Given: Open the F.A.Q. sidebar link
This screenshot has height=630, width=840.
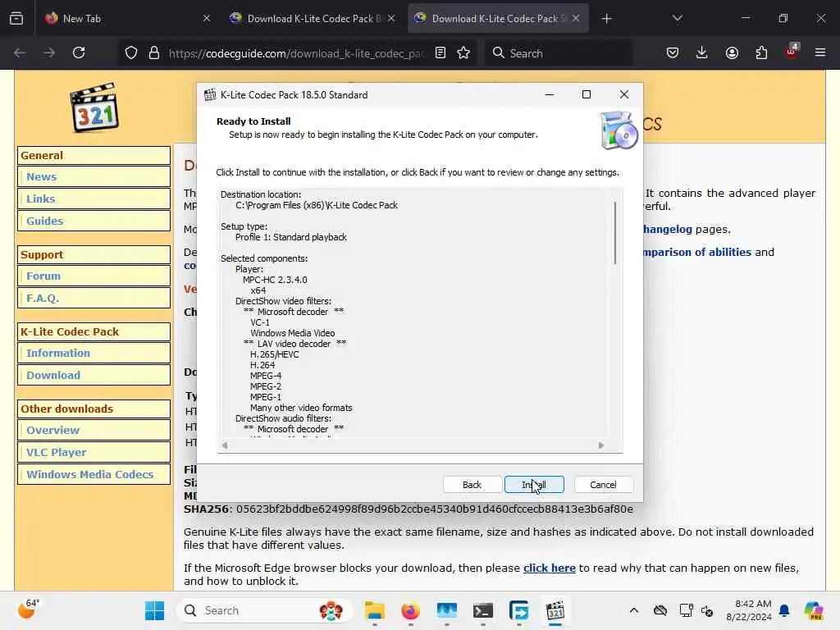Looking at the screenshot, I should 43,298.
